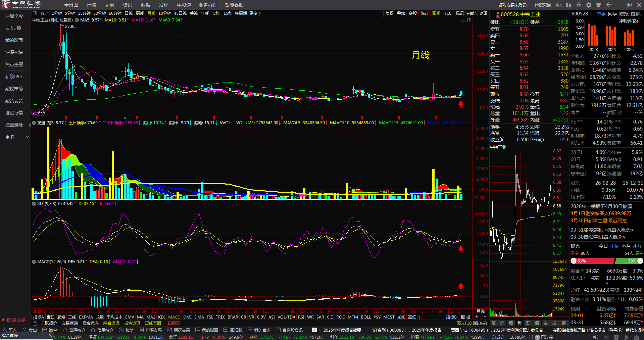This screenshot has height=340, width=644.
Task: Open the 交易 menu
Action: (109, 5)
